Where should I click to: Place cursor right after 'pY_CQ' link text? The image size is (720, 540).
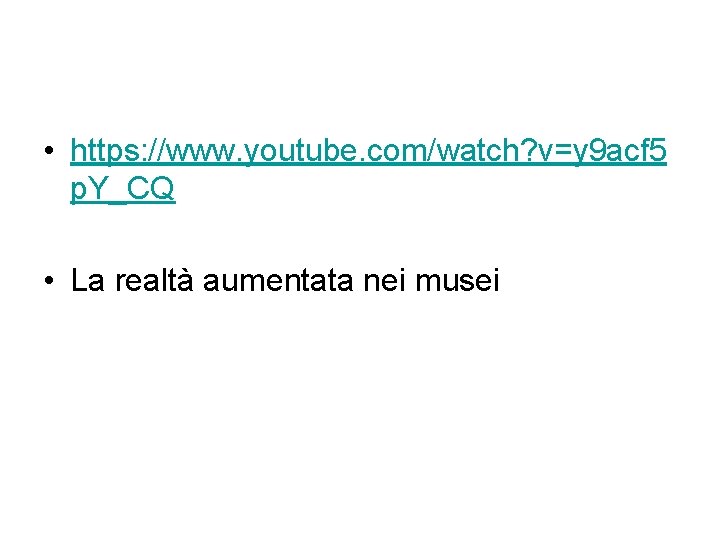[x=176, y=189]
